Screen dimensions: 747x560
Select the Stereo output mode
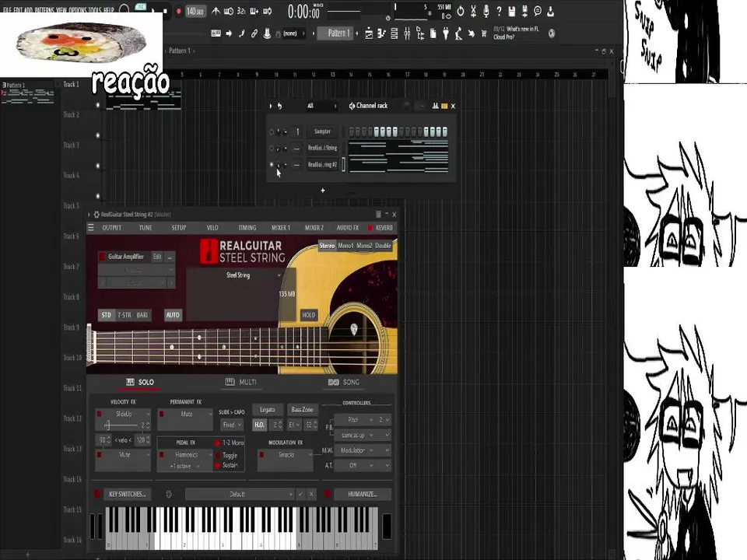coord(327,246)
